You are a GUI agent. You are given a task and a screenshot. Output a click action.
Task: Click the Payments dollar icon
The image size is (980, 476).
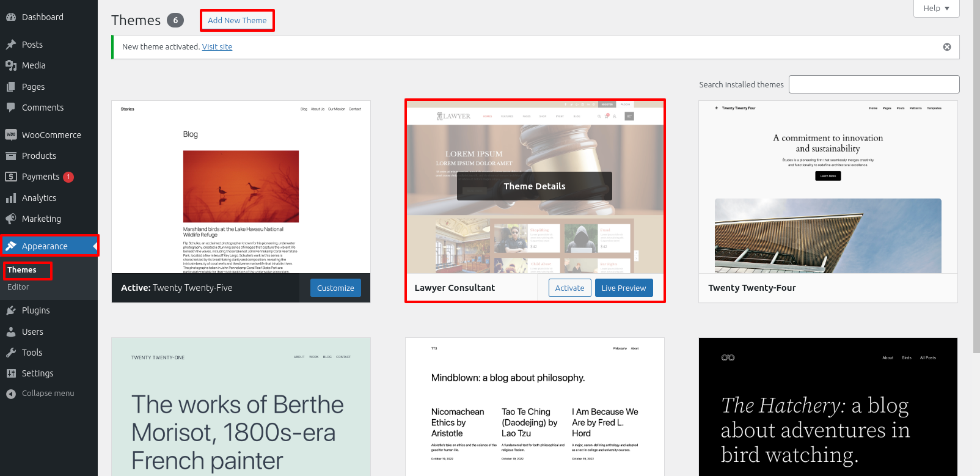11,177
